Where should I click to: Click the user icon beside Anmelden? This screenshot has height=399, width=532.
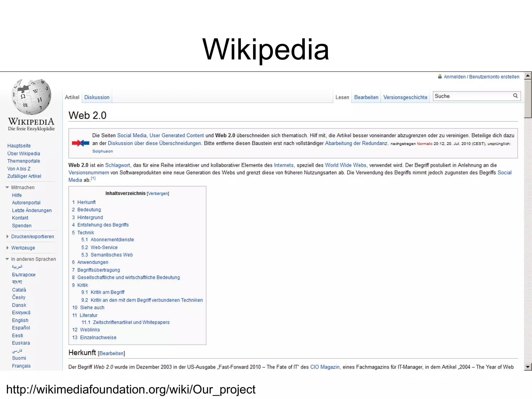pos(440,76)
